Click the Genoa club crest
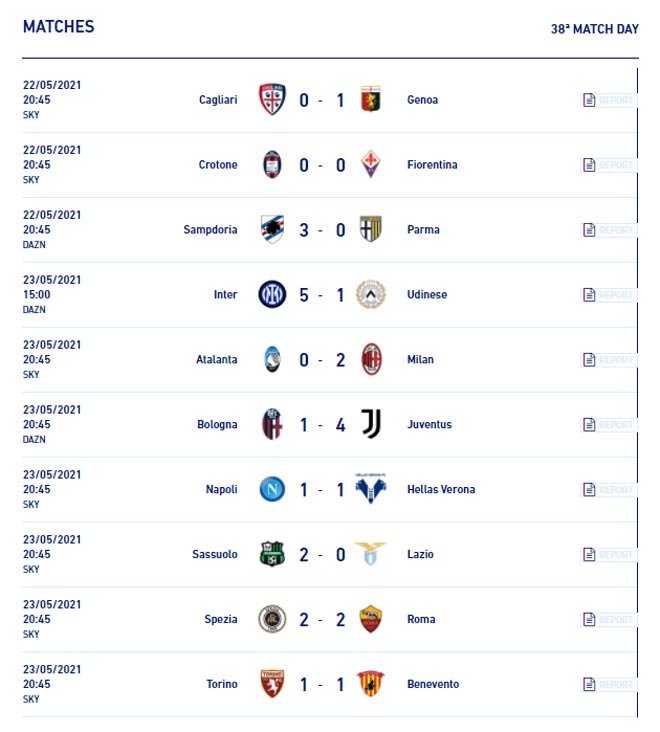The height and width of the screenshot is (732, 660). pyautogui.click(x=371, y=99)
